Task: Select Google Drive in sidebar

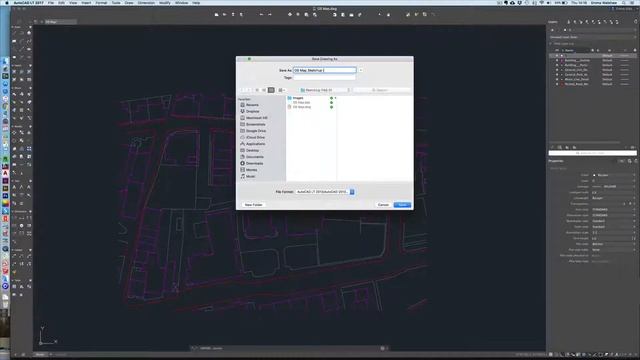Action: coord(256,131)
